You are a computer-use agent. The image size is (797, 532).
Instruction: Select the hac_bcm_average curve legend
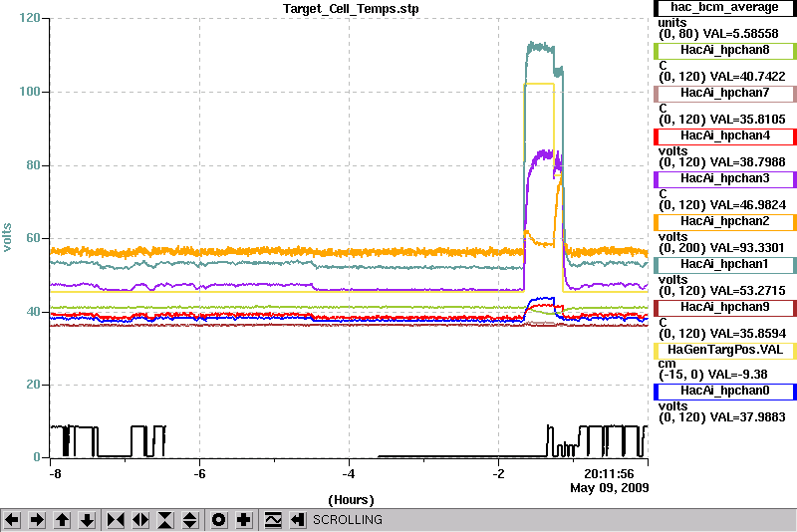click(725, 8)
